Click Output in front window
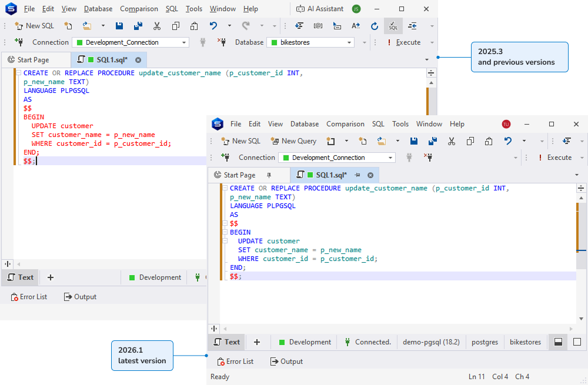This screenshot has width=588, height=385. coord(287,361)
